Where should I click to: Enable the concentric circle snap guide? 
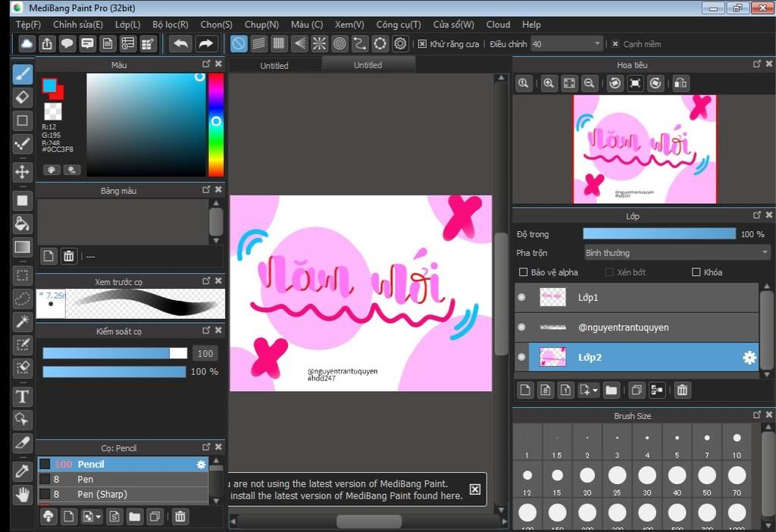[339, 44]
